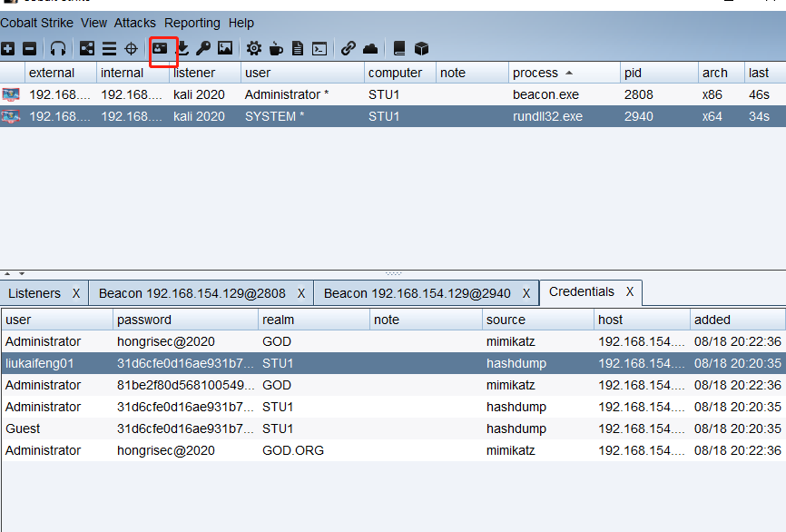
Task: View screenshots picture icon
Action: (225, 48)
